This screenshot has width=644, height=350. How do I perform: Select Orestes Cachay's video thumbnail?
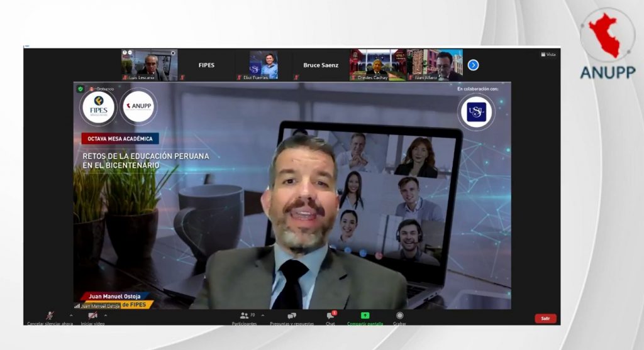pos(378,65)
